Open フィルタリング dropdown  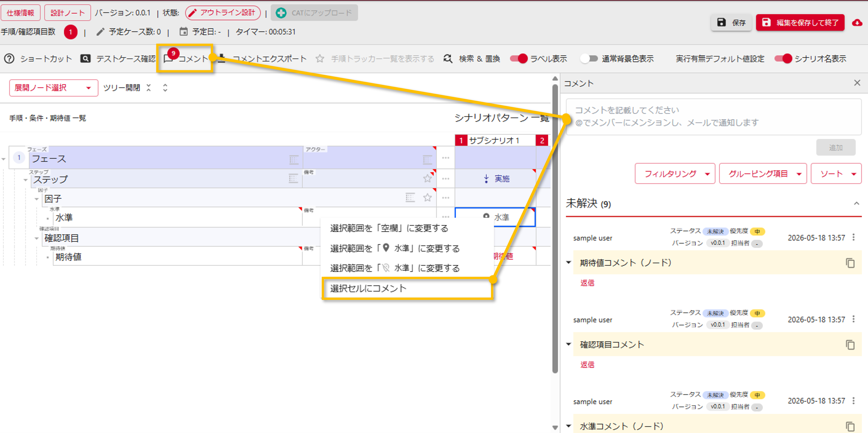tap(675, 174)
